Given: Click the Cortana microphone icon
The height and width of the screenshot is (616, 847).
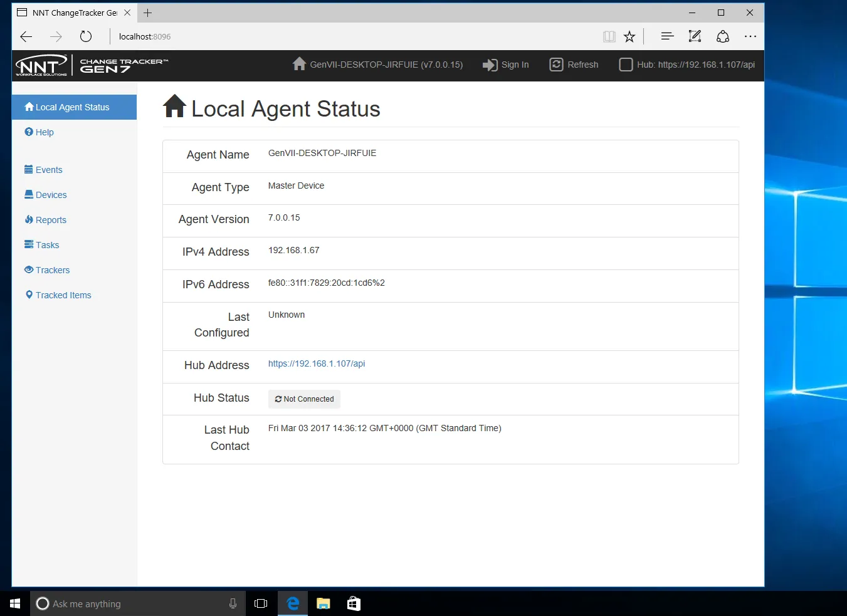Looking at the screenshot, I should point(233,603).
